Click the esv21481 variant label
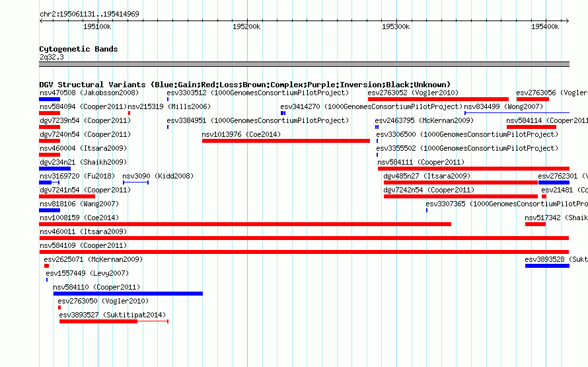 point(564,190)
